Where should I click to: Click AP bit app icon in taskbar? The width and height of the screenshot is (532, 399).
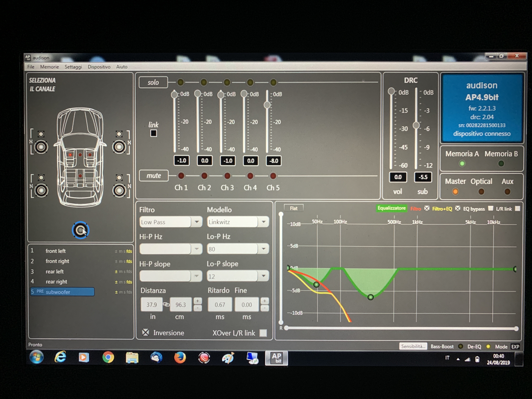(x=276, y=358)
